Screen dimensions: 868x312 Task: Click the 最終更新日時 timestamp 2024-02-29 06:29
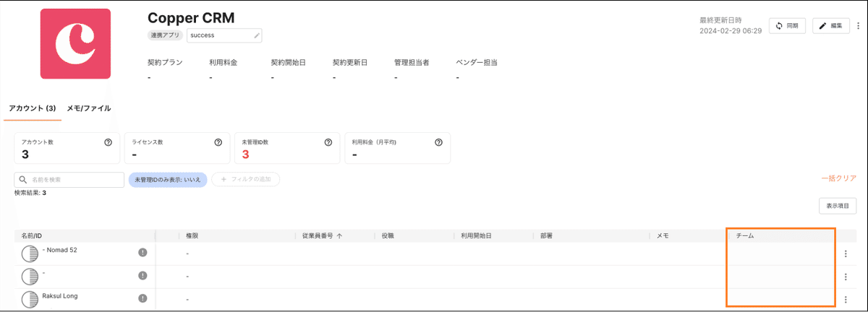click(731, 31)
